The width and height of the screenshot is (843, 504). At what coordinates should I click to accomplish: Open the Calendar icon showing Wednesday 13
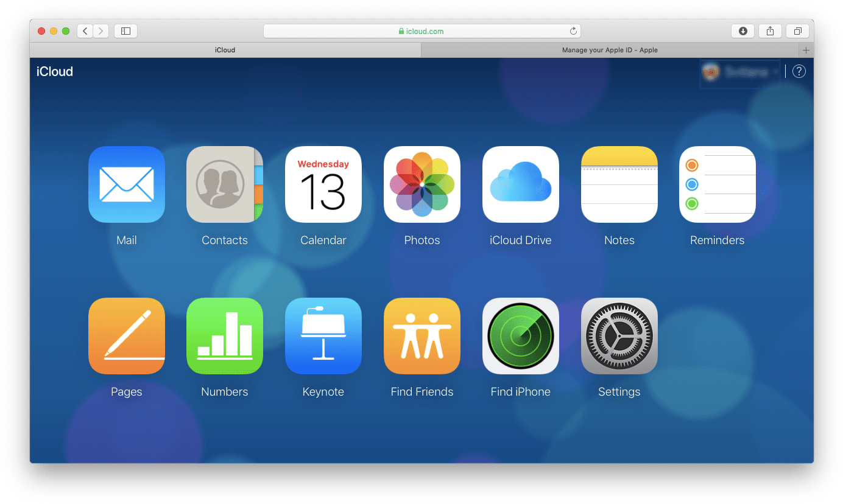click(323, 184)
